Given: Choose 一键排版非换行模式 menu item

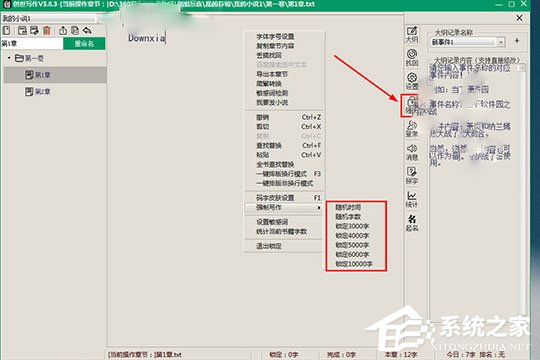Looking at the screenshot, I should pyautogui.click(x=284, y=183).
